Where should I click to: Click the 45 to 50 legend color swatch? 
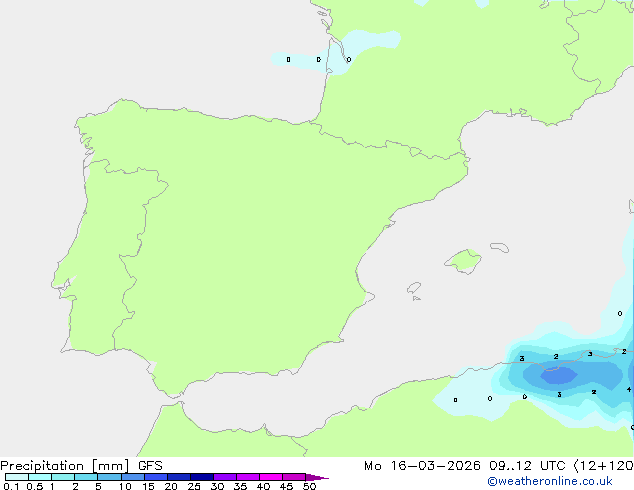click(294, 477)
